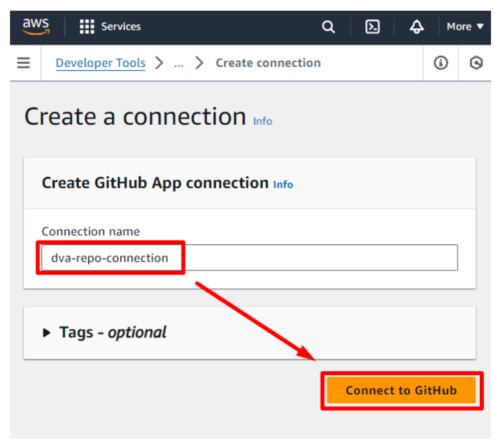
Task: Open the notifications bell icon
Action: point(416,27)
